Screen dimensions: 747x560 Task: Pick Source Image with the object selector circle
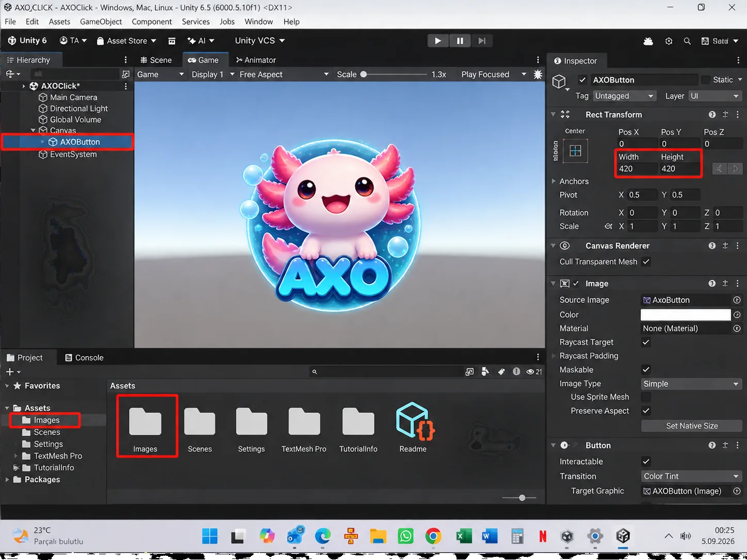tap(737, 300)
